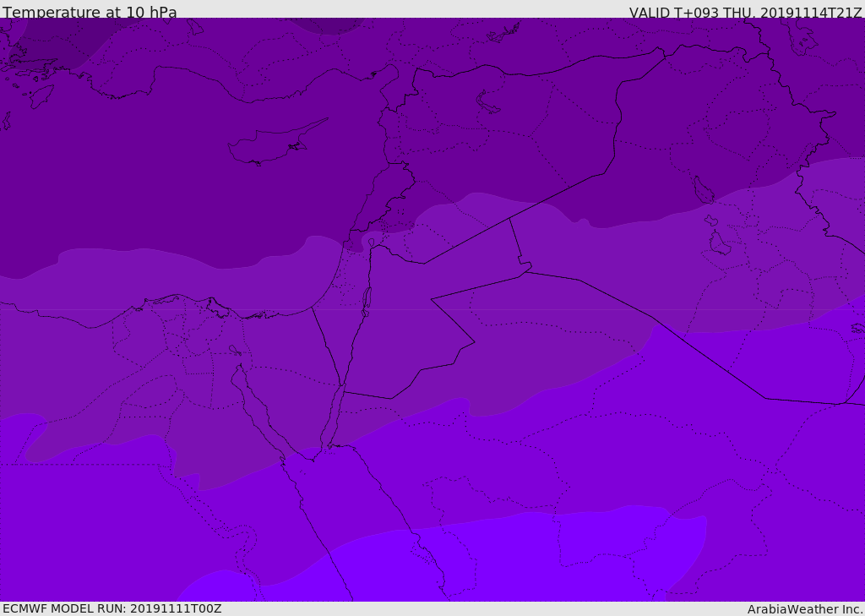Click the 'VALID T+093 THU. 20191114T21Z' timestamp

click(x=745, y=13)
